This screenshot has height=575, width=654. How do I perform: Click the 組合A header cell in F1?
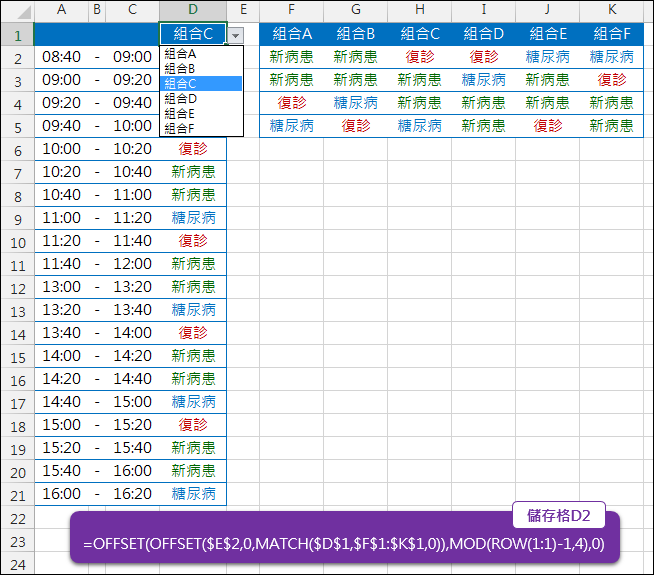pos(292,34)
